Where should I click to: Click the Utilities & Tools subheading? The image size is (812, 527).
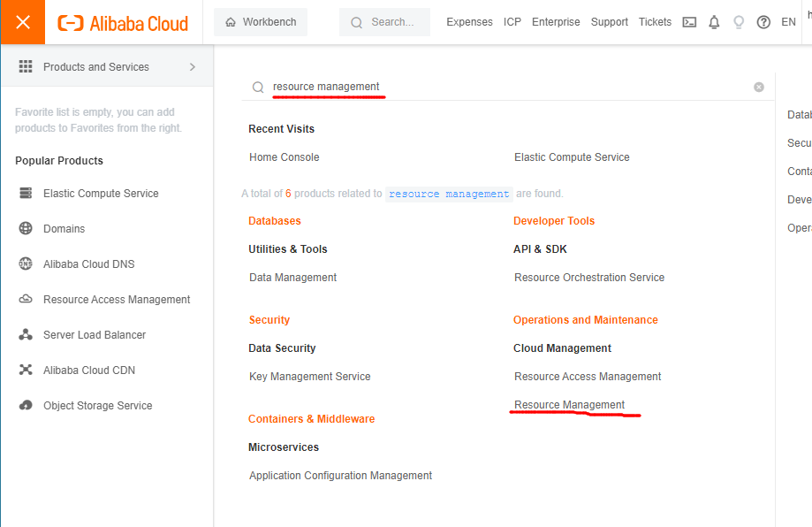click(x=287, y=248)
